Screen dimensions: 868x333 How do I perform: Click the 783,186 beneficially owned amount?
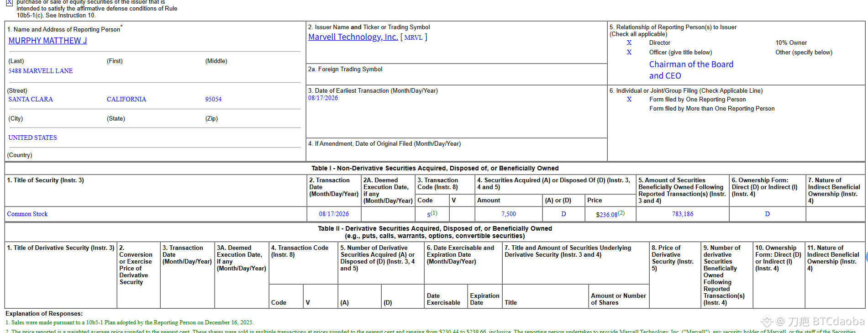point(683,214)
